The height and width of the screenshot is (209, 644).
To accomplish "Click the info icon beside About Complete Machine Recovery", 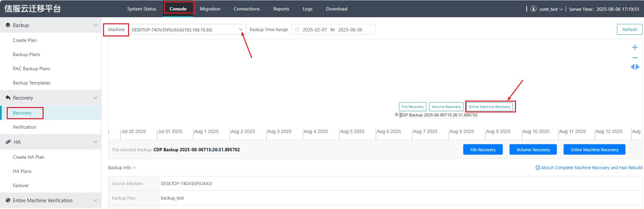I will click(538, 168).
